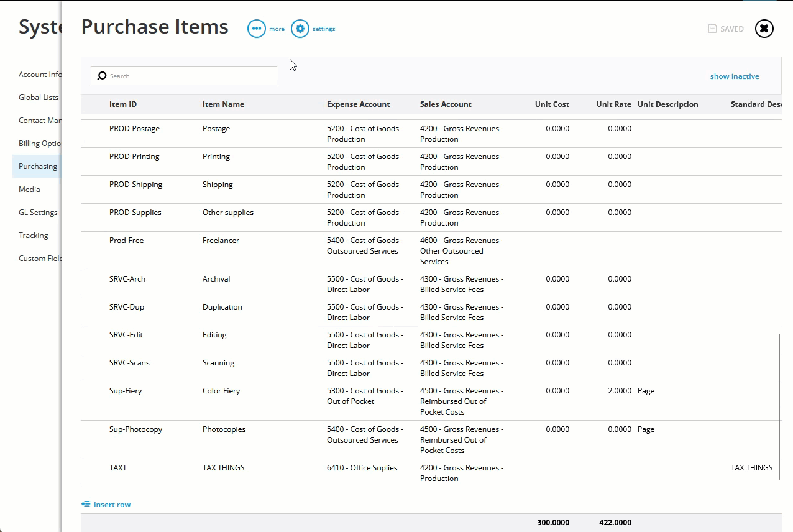Viewport: 793px width, 532px height.
Task: Click the insert row icon
Action: tap(86, 504)
